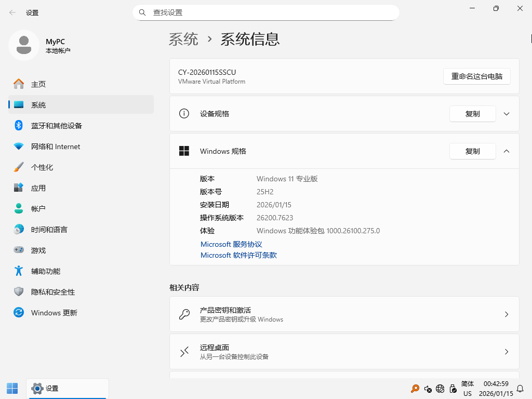Open the Microsoft 软件许可条款 link
The image size is (532, 399).
click(x=238, y=256)
